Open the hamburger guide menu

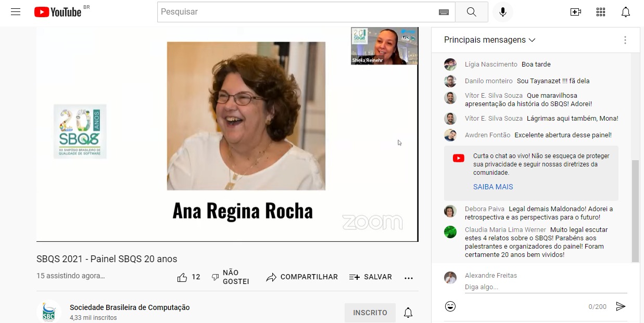click(16, 12)
